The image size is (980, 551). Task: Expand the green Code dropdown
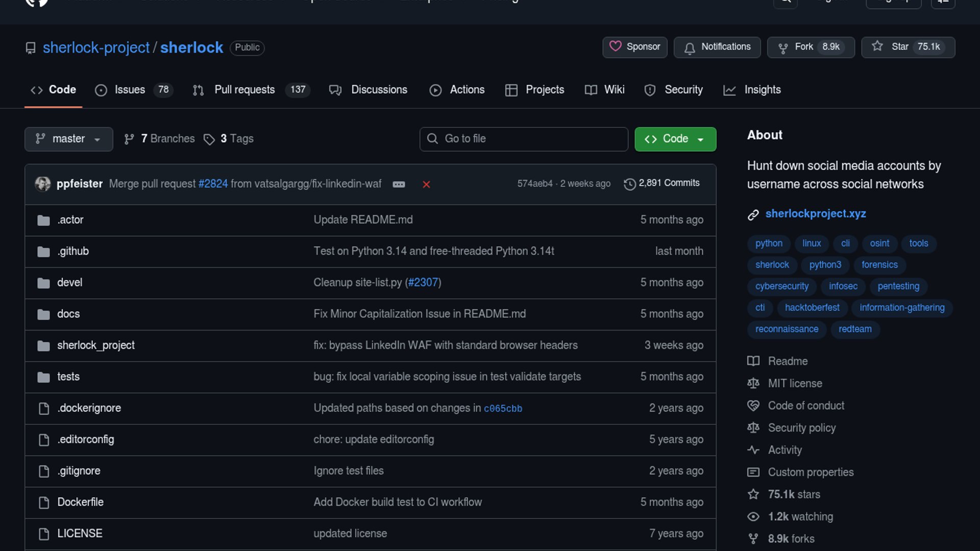click(x=675, y=139)
